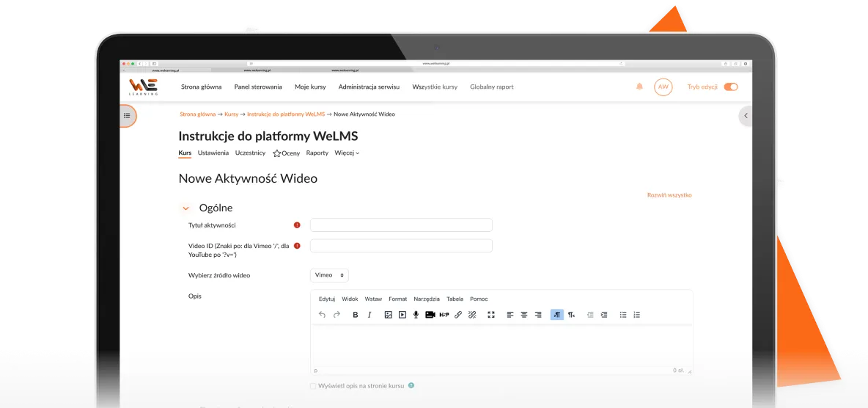Insert an image via the editor toolbar
The image size is (868, 408).
pos(388,315)
